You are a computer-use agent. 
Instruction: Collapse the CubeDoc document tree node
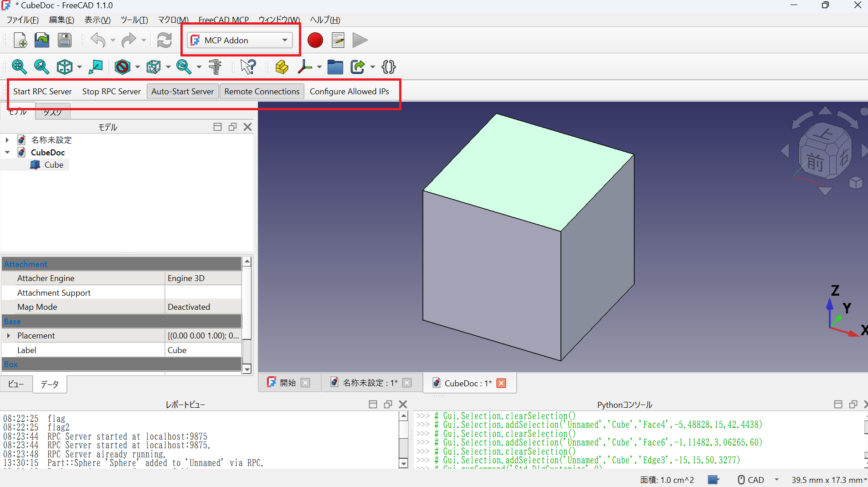[x=7, y=153]
